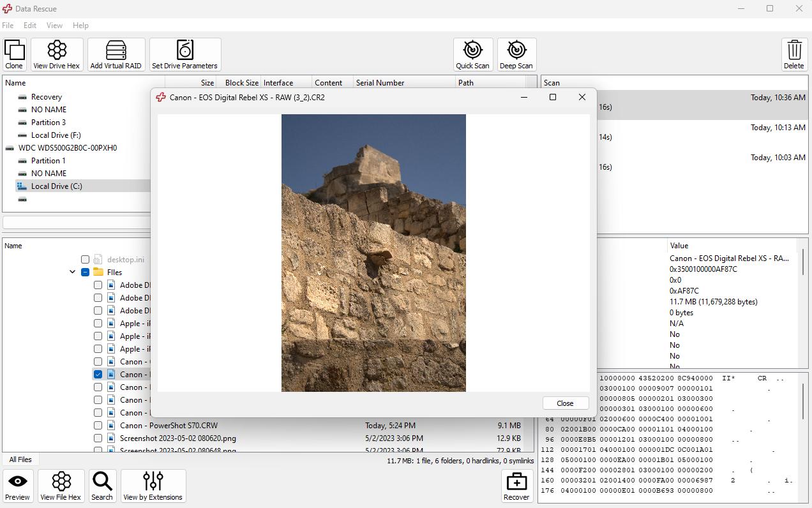Select Local Drive (F:) in drive list
The height and width of the screenshot is (508, 812).
click(x=56, y=135)
